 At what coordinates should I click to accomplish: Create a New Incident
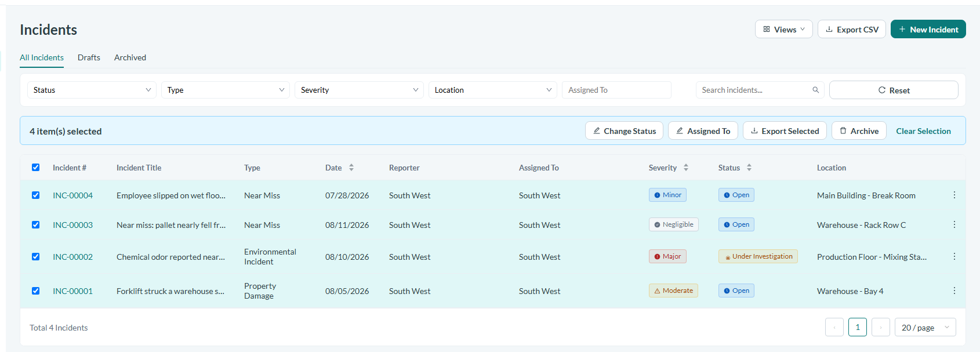(928, 30)
